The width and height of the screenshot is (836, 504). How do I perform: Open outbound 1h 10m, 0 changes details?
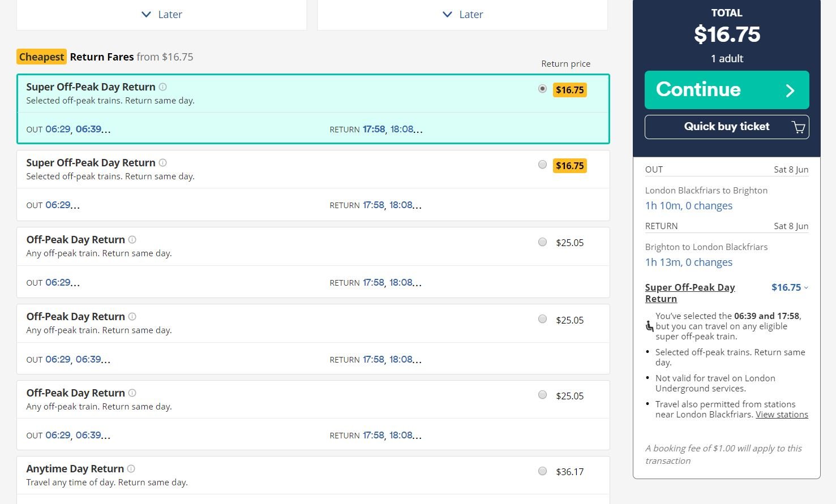688,206
